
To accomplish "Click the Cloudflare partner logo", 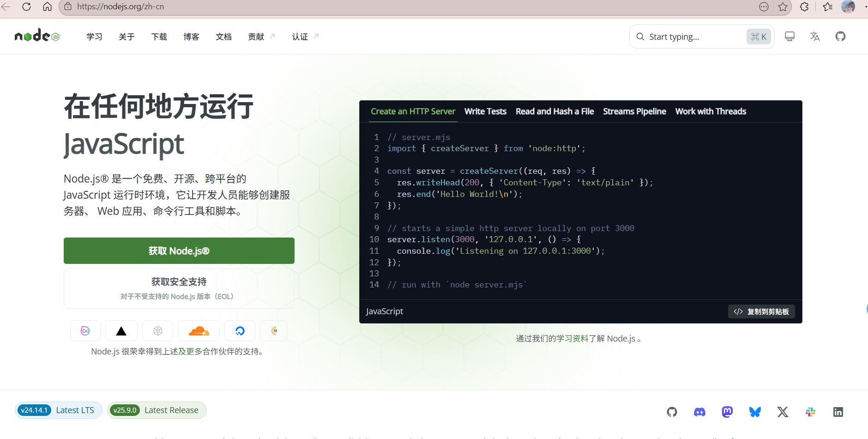I will coord(199,330).
